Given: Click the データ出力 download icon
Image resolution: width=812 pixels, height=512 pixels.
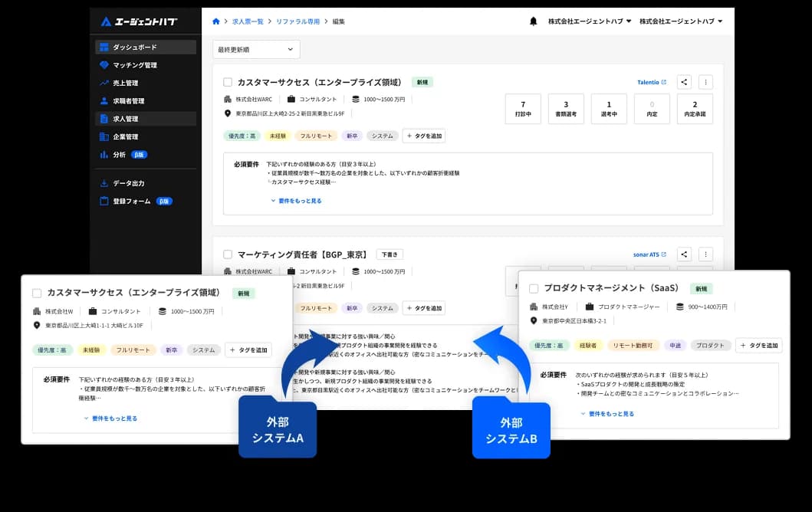Looking at the screenshot, I should [x=104, y=183].
